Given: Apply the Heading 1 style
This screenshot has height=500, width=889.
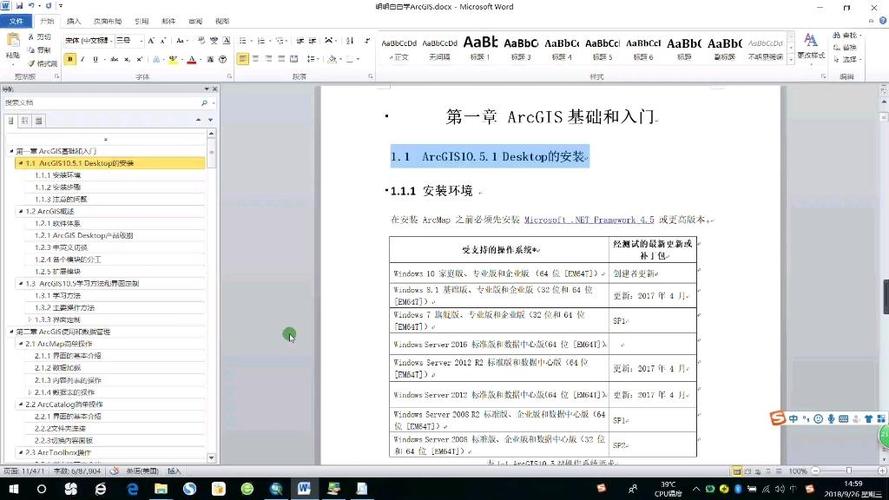Looking at the screenshot, I should tap(480, 48).
